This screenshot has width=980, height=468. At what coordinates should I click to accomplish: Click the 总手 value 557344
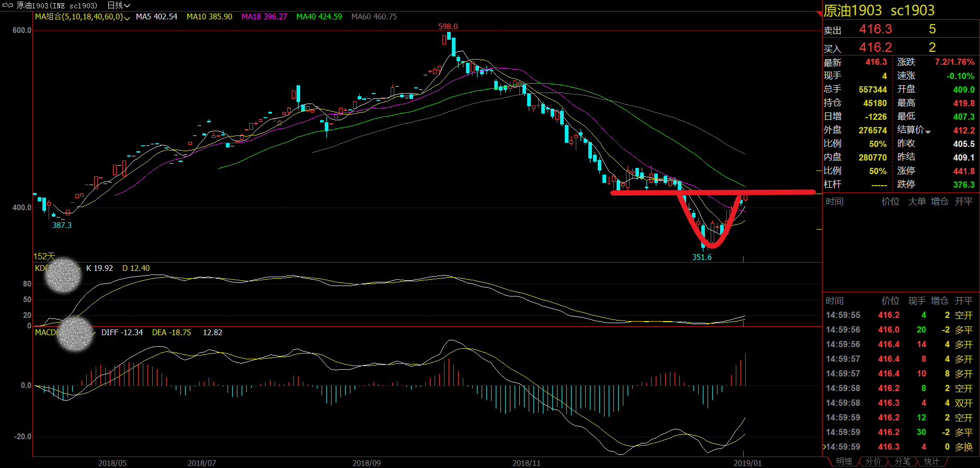[x=873, y=89]
